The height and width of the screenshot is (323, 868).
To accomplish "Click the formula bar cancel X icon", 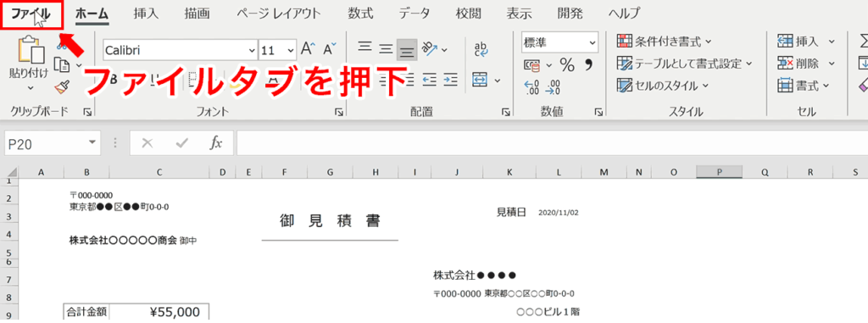I will 147,143.
